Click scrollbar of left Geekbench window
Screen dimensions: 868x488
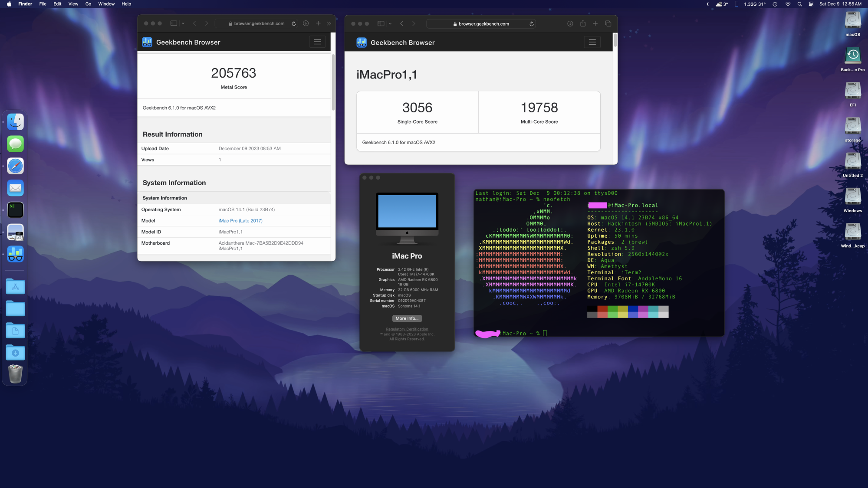point(333,82)
